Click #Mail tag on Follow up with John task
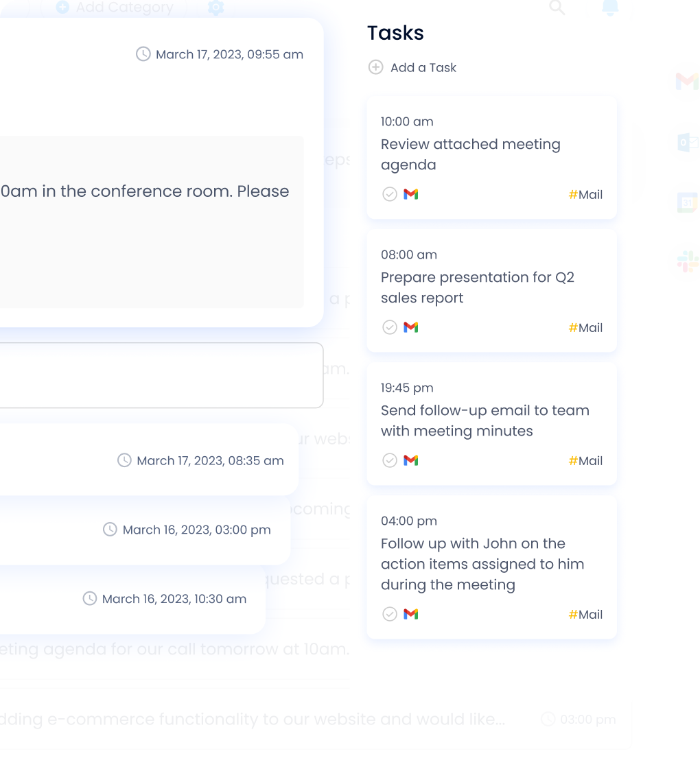The width and height of the screenshot is (700, 769). pyautogui.click(x=585, y=615)
